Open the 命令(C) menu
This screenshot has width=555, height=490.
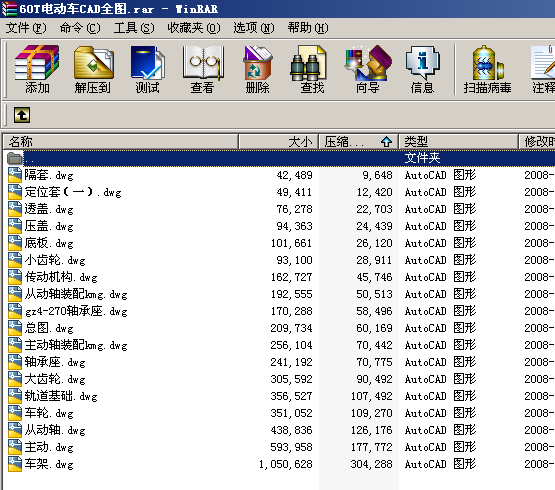80,28
